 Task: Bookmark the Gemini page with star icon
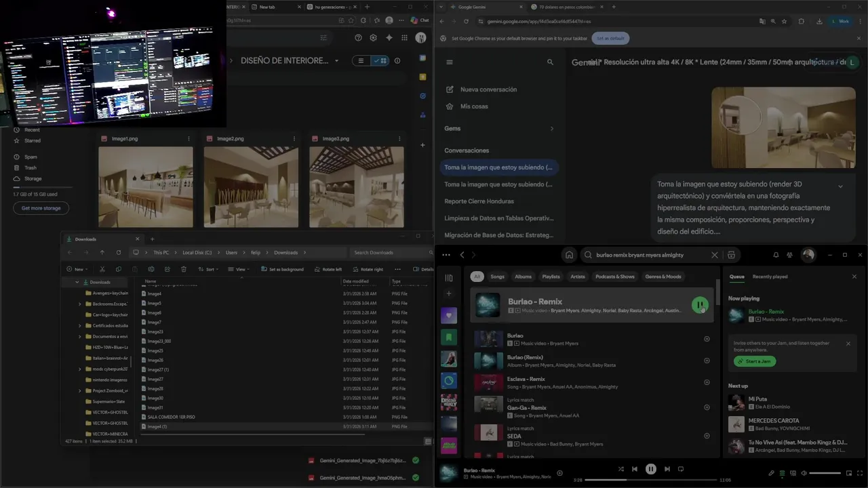tap(785, 21)
